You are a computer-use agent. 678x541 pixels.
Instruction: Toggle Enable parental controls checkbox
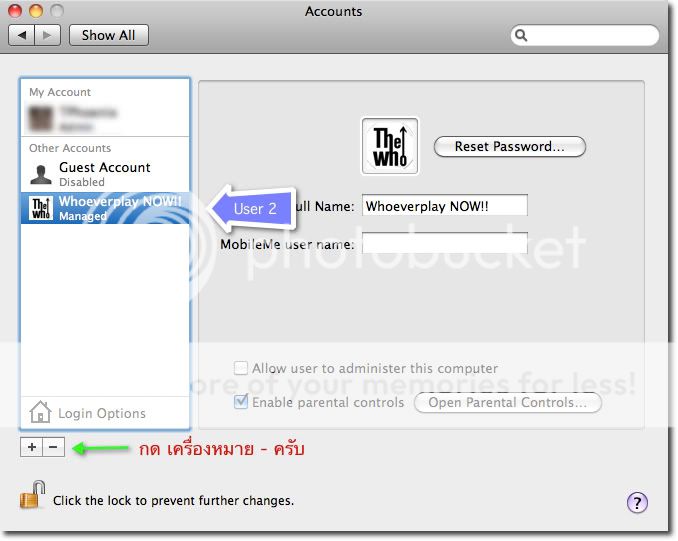[x=241, y=402]
